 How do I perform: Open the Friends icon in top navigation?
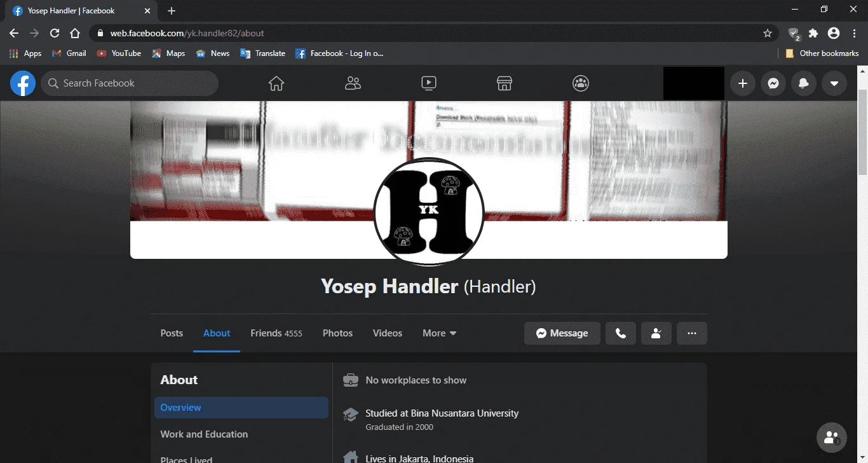click(x=353, y=83)
